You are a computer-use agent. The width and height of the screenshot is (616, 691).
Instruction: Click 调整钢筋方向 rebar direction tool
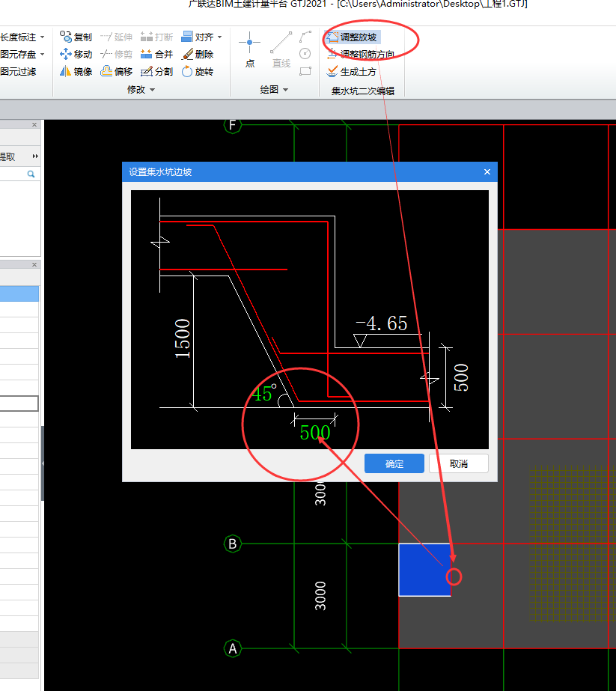point(361,54)
